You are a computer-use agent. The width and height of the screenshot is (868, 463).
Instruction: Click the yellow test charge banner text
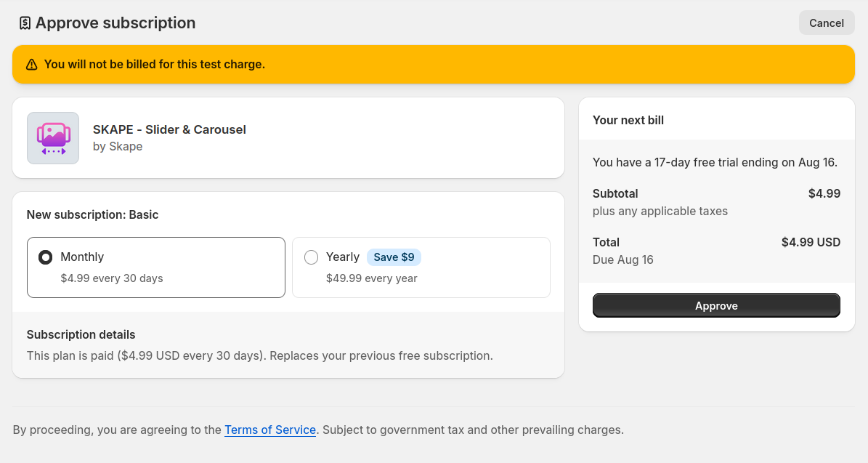(155, 65)
